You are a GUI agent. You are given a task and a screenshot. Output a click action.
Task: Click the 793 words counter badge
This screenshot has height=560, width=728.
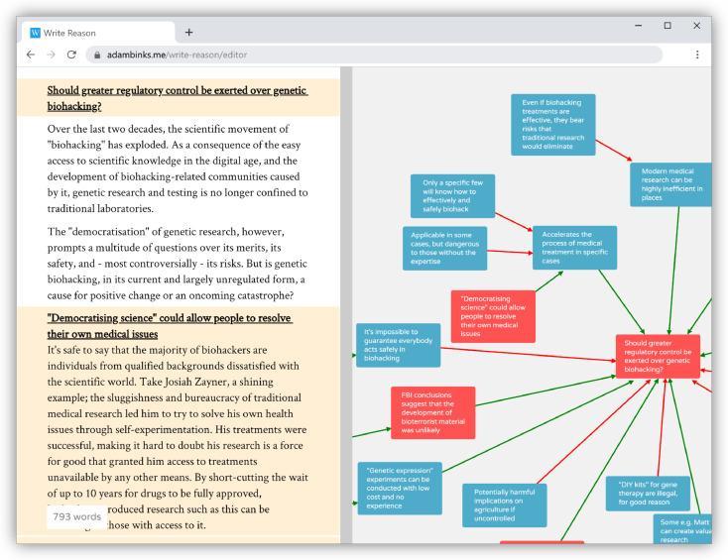tap(74, 516)
